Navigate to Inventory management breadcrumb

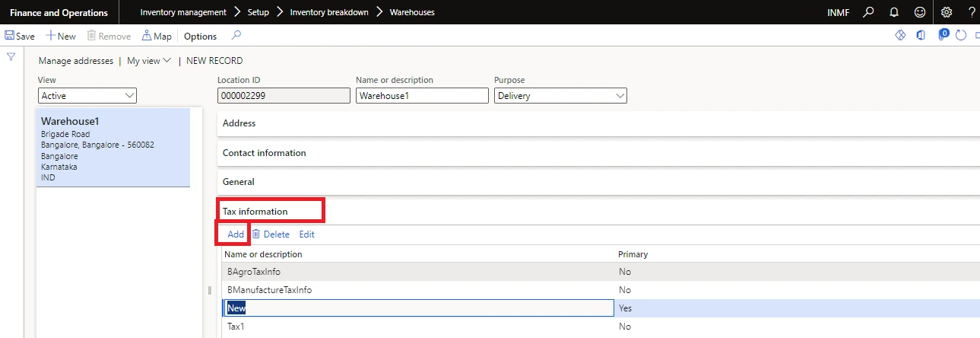pyautogui.click(x=183, y=12)
